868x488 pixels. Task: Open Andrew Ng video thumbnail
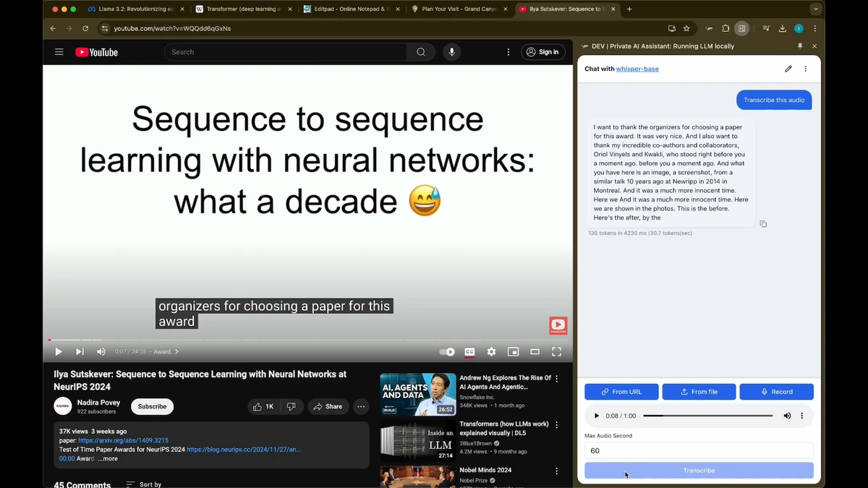418,394
